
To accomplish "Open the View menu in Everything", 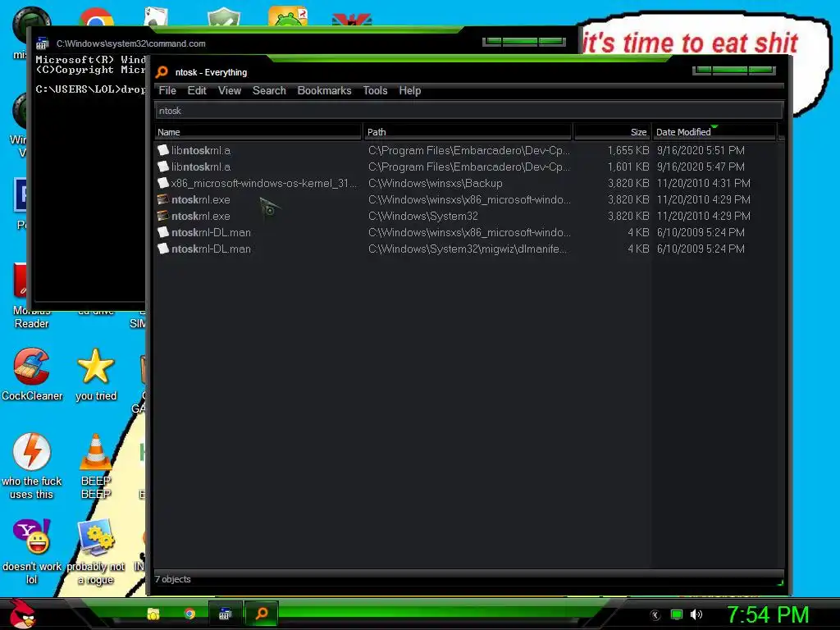I will point(230,90).
